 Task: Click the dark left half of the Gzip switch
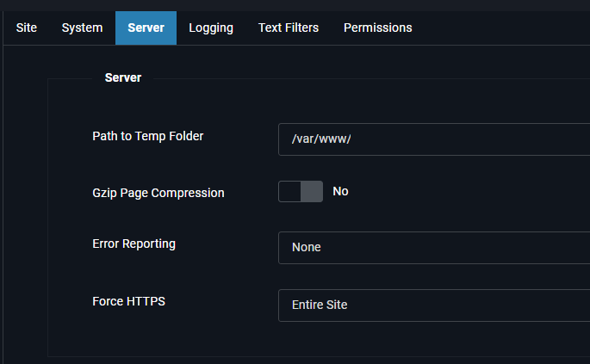289,191
